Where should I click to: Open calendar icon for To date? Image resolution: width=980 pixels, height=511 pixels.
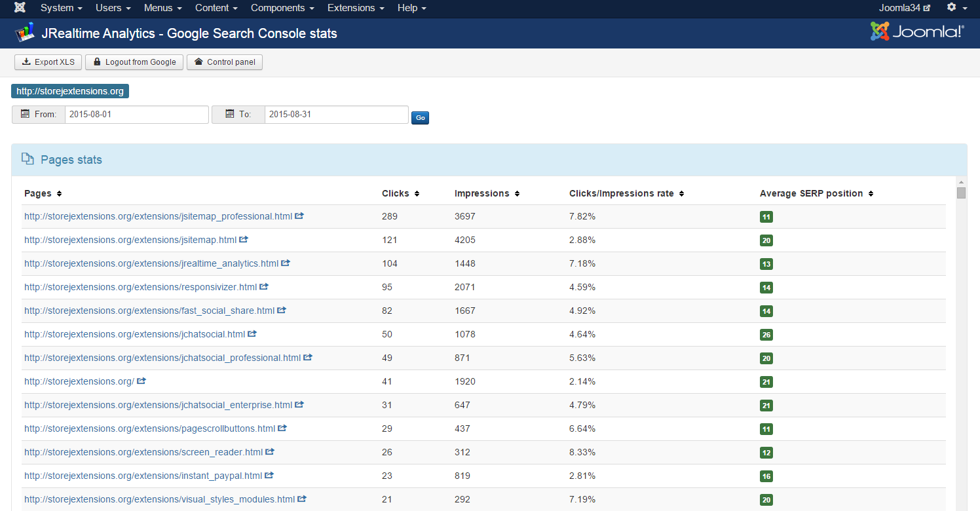pyautogui.click(x=230, y=114)
